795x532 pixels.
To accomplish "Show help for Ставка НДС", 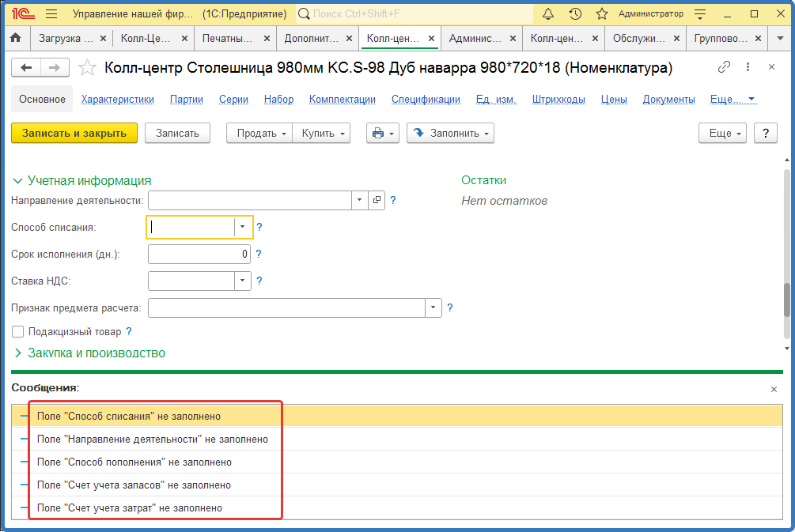I will pos(259,281).
